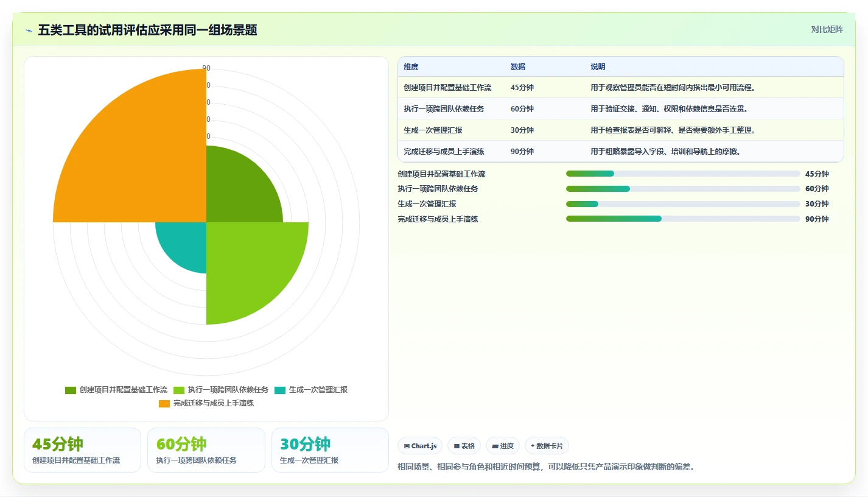
Task: Select the 表格 tag chip
Action: pyautogui.click(x=464, y=446)
